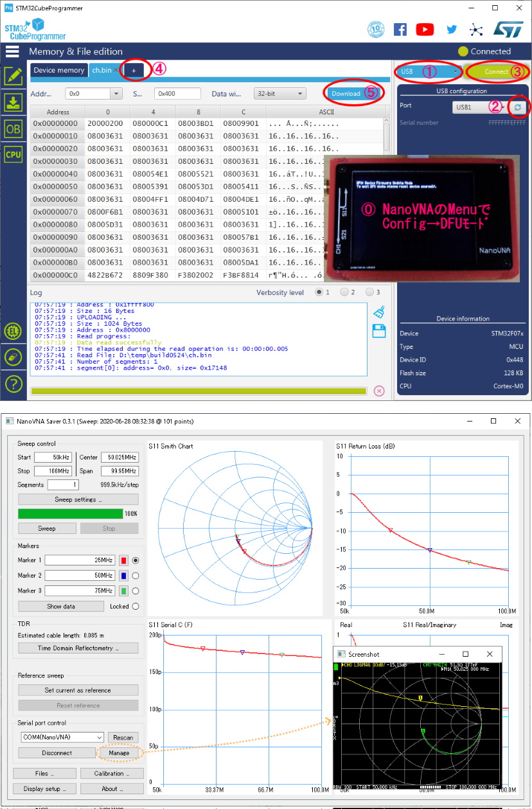Viewport: 532px width, 809px height.
Task: Open the help question mark icon
Action: point(13,384)
